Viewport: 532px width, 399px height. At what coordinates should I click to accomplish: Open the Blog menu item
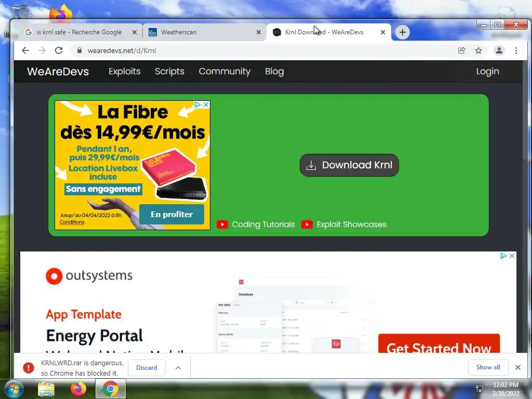pyautogui.click(x=274, y=71)
